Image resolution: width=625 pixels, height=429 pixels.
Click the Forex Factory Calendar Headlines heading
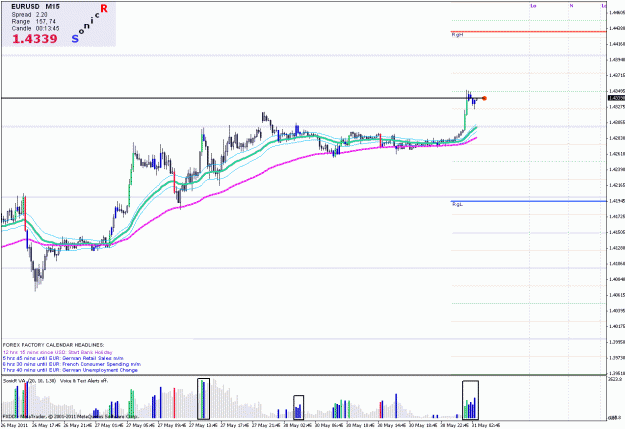(53, 345)
